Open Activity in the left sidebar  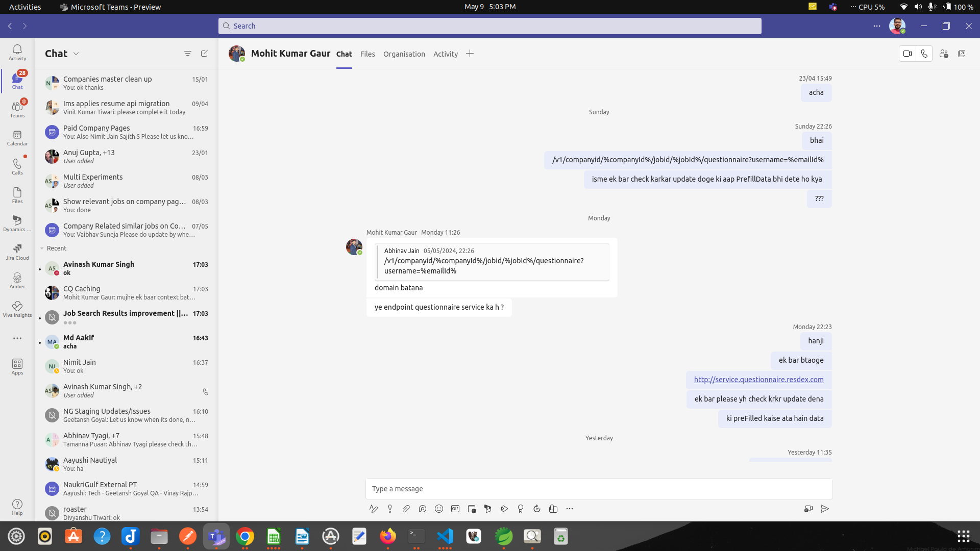click(17, 52)
